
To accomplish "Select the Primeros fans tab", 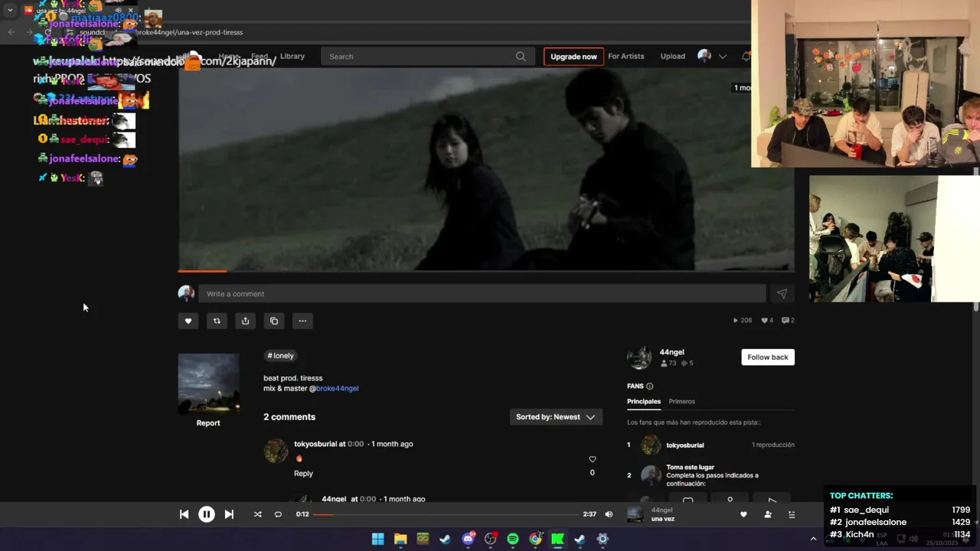I will coord(681,401).
